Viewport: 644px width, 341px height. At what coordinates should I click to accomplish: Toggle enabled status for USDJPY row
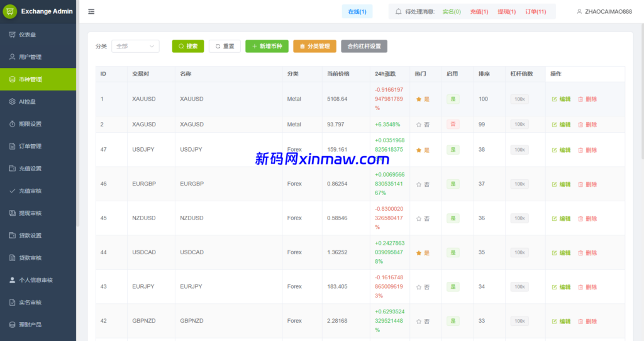point(453,150)
